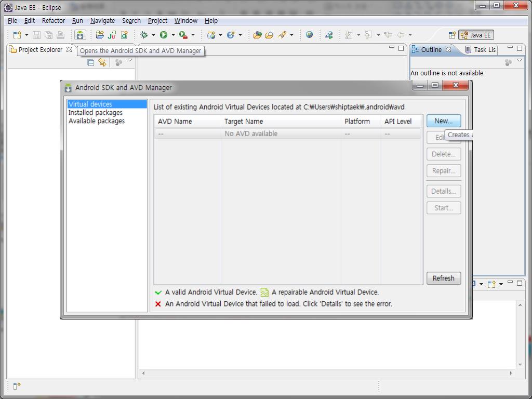This screenshot has height=399, width=532.
Task: Click the Refresh button in AVD Manager
Action: click(x=444, y=278)
